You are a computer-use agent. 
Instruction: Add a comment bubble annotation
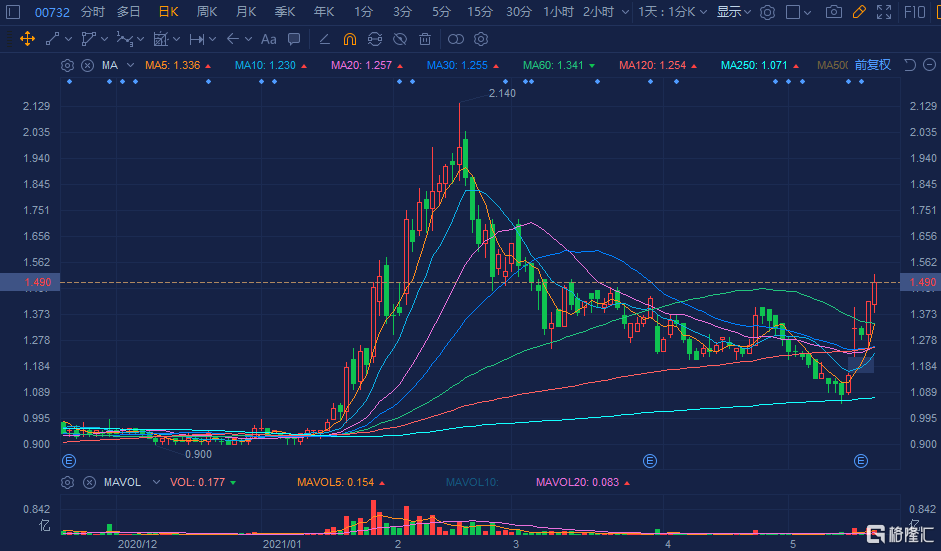pyautogui.click(x=293, y=39)
